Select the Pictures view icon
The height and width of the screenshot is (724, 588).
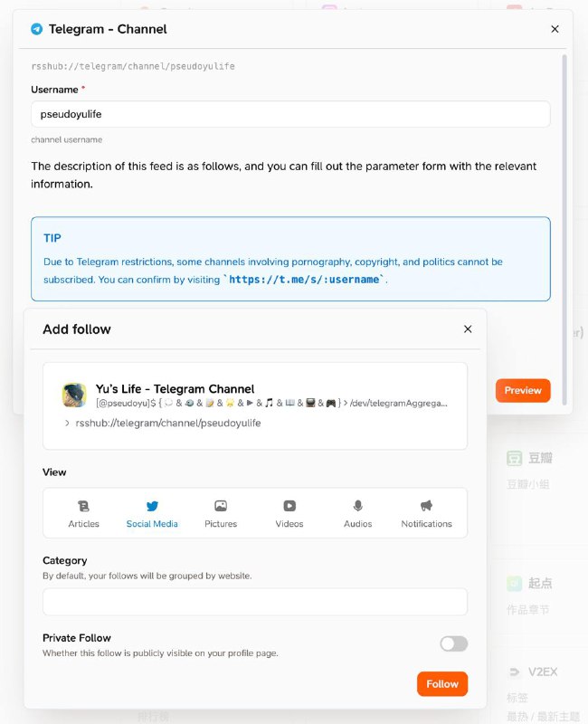tap(221, 506)
